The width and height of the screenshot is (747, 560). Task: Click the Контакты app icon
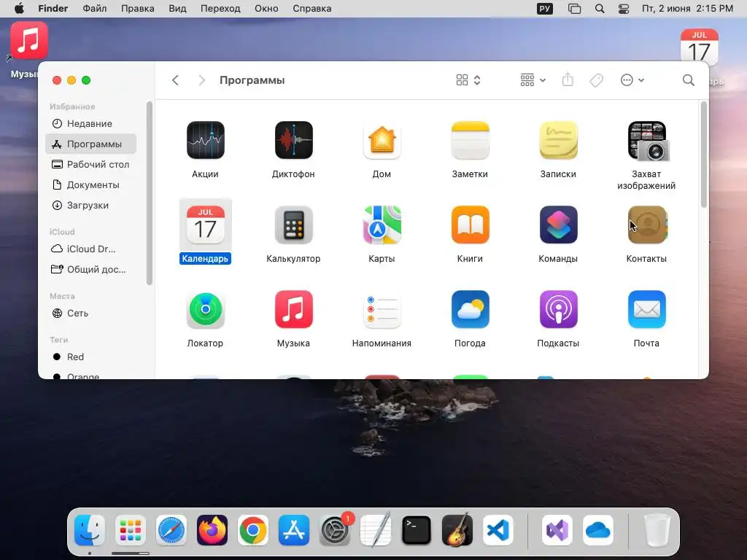(646, 225)
